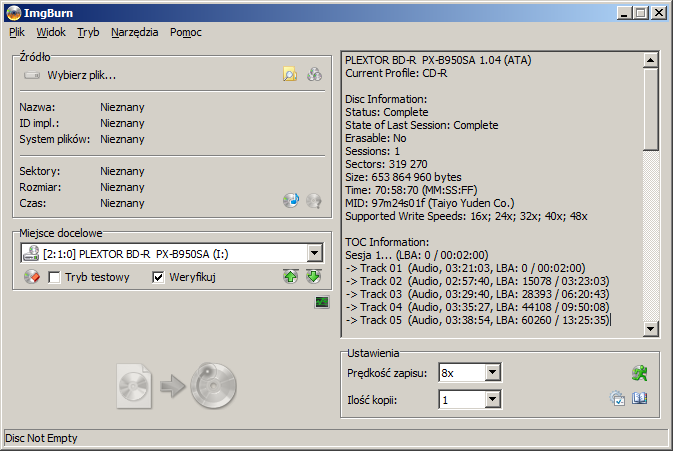This screenshot has width=673, height=451.
Task: Click the automatic write speed running man icon
Action: 640,373
